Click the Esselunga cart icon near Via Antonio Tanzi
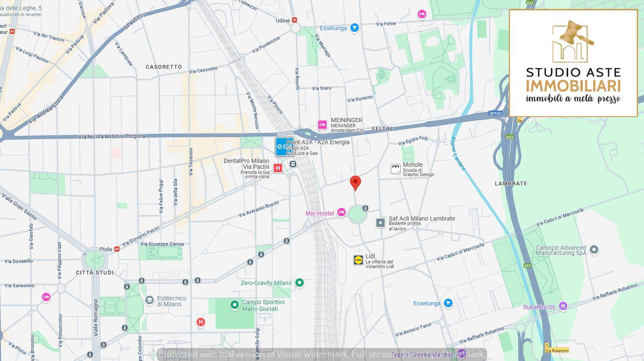 click(448, 303)
